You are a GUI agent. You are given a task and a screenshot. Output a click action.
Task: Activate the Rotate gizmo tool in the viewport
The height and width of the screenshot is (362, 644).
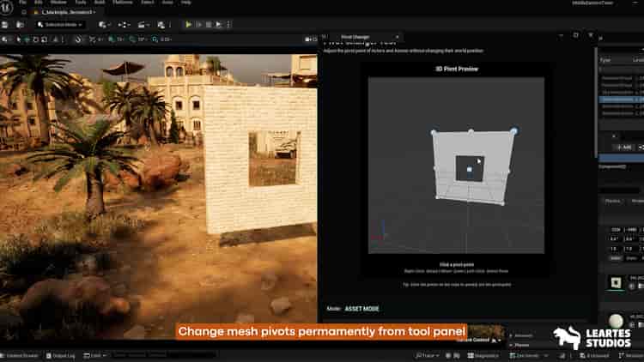pos(36,39)
